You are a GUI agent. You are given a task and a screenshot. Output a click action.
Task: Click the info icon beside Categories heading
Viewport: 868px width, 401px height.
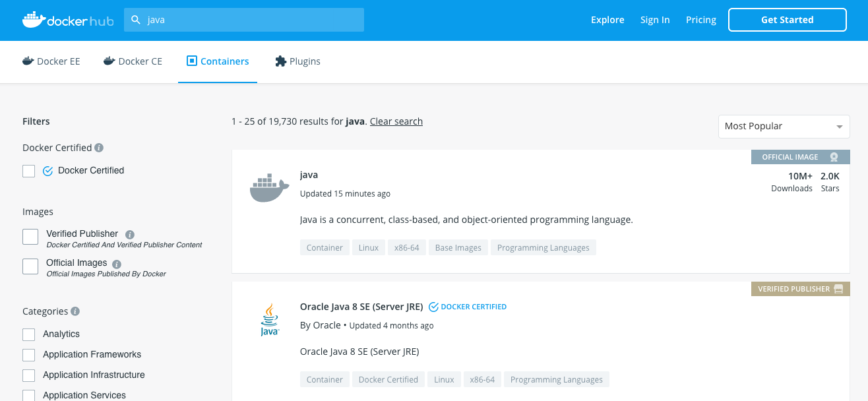pos(75,311)
